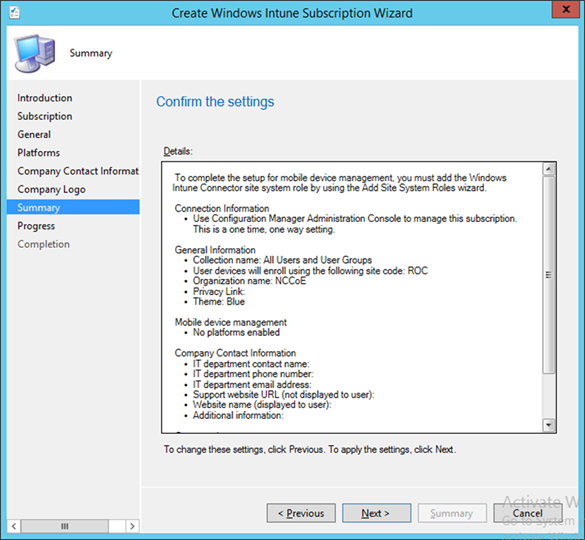The width and height of the screenshot is (585, 540).
Task: Close the Intune Subscription Wizard window
Action: pos(566,9)
